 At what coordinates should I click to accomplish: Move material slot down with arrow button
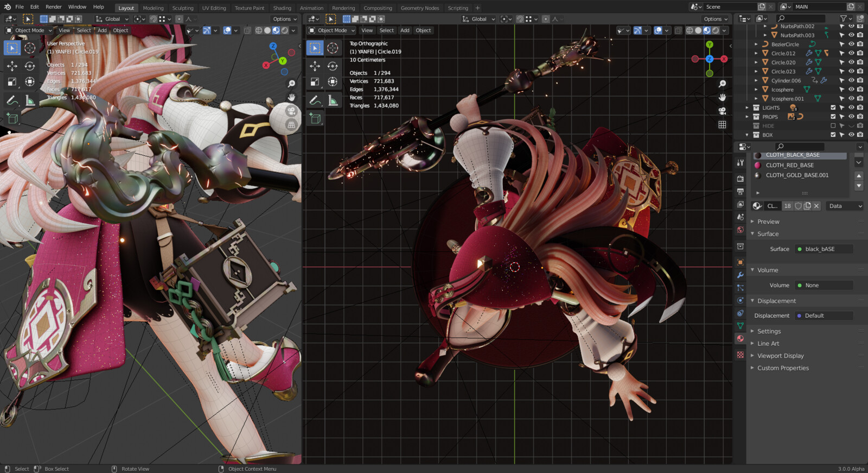coord(859,186)
